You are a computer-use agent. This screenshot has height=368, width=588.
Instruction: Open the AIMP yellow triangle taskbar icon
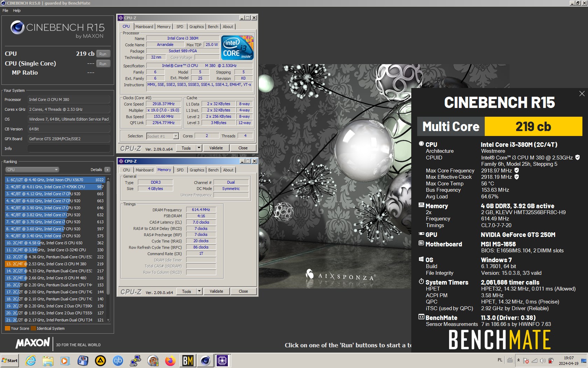click(x=100, y=360)
